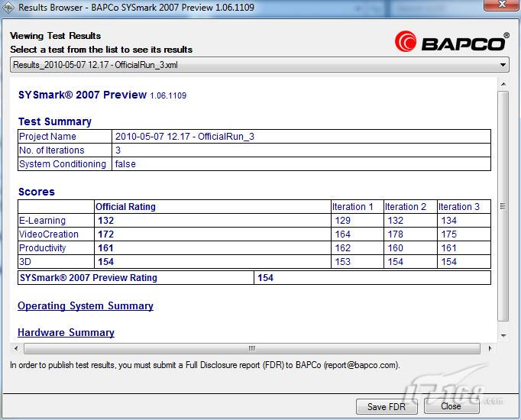This screenshot has height=420, width=521.
Task: Click VideoCreation Iteration 1 value 164
Action: point(342,234)
